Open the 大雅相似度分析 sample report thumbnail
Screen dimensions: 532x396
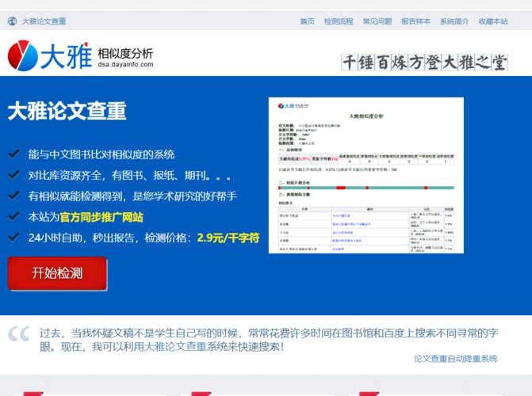(366, 175)
